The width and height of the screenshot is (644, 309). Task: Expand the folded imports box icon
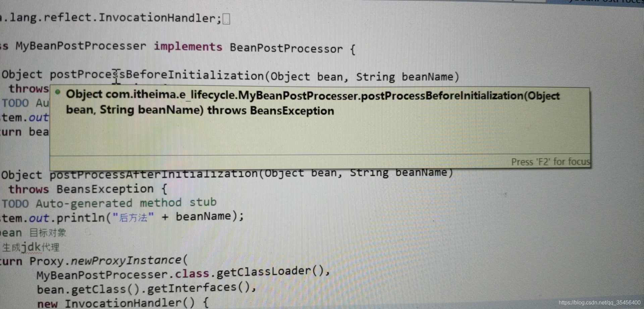point(226,19)
